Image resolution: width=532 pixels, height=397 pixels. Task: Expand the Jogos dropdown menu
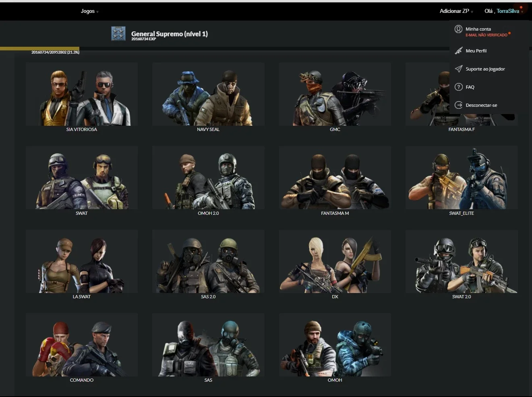click(x=89, y=11)
